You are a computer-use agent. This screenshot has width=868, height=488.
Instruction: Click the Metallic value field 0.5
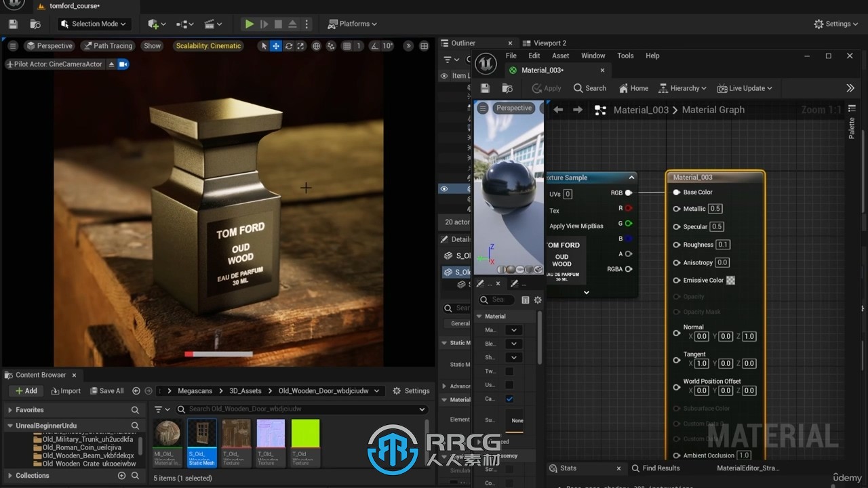[x=715, y=209]
